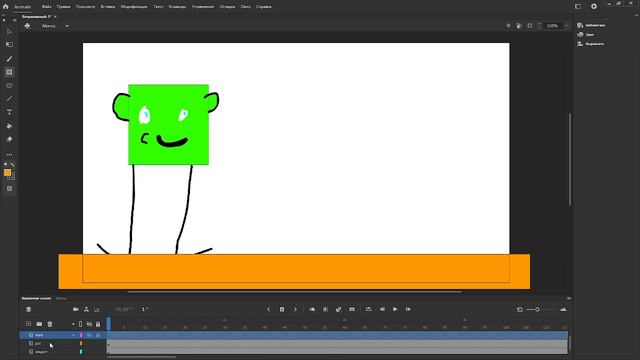This screenshot has height=360, width=640.
Task: Go to the previous keyframe arrow
Action: [269, 309]
